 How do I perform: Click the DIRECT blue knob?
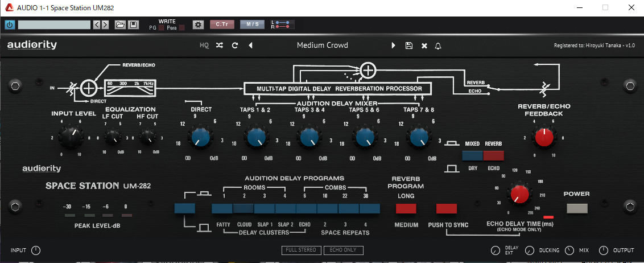point(201,138)
